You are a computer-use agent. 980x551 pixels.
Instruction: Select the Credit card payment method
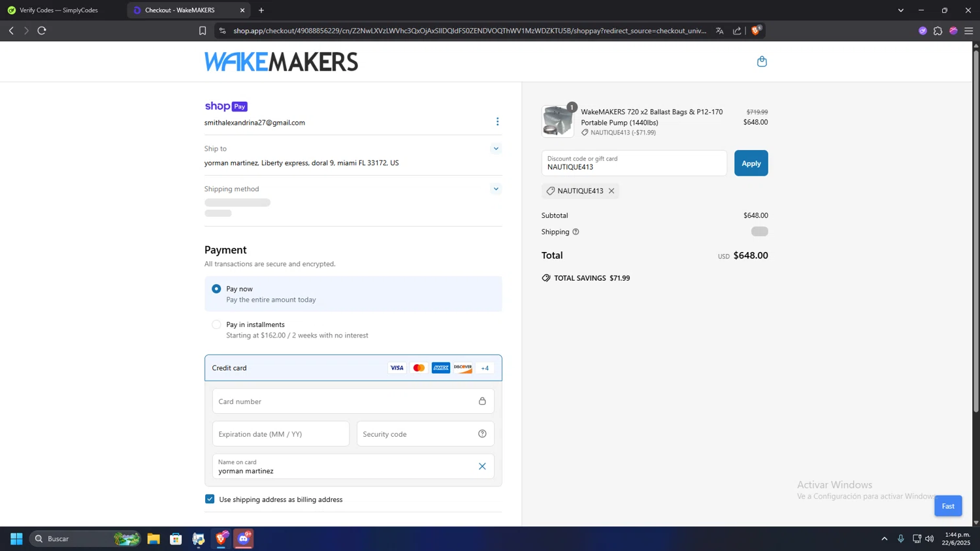point(353,368)
